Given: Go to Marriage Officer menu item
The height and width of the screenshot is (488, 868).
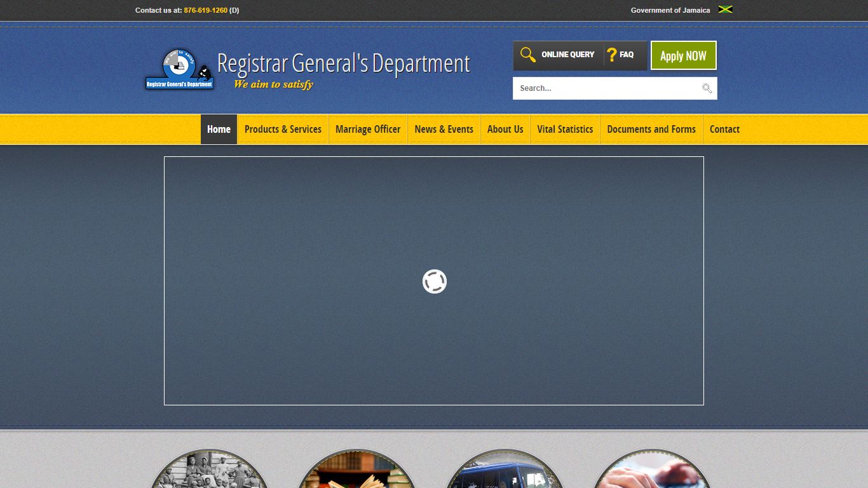Looking at the screenshot, I should [x=368, y=129].
